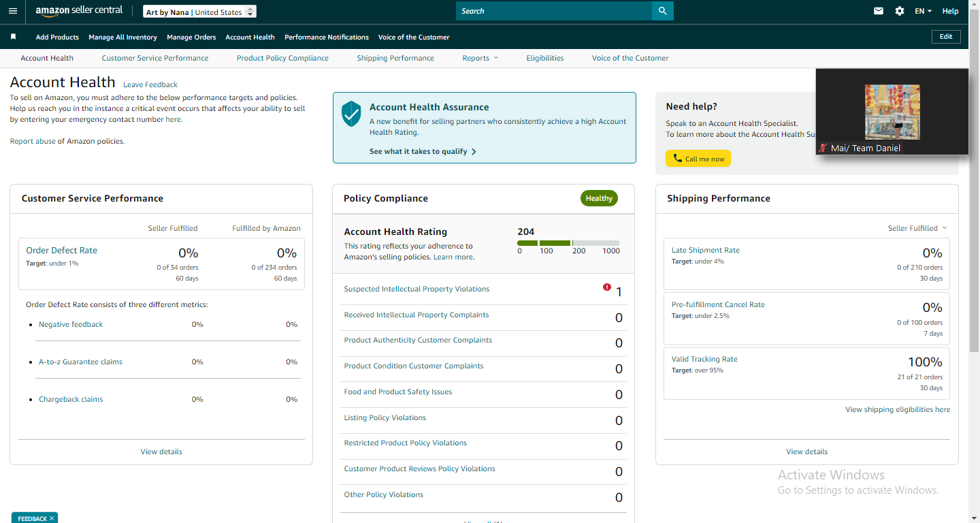Open Listing Policy Violations
The image size is (980, 523).
coord(385,417)
